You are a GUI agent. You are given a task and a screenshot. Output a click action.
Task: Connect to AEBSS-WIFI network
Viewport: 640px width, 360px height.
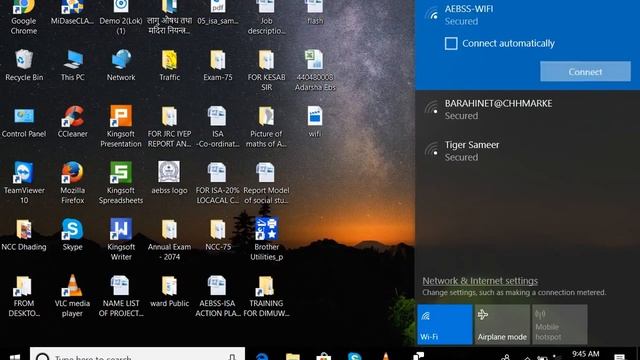pos(585,72)
